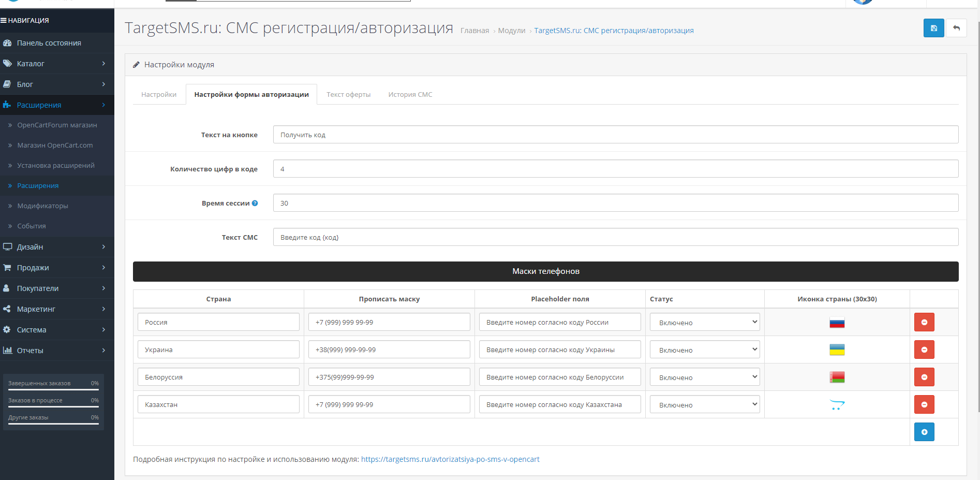Click the Заказов в процессе progress bar
The height and width of the screenshot is (480, 980).
[53, 407]
